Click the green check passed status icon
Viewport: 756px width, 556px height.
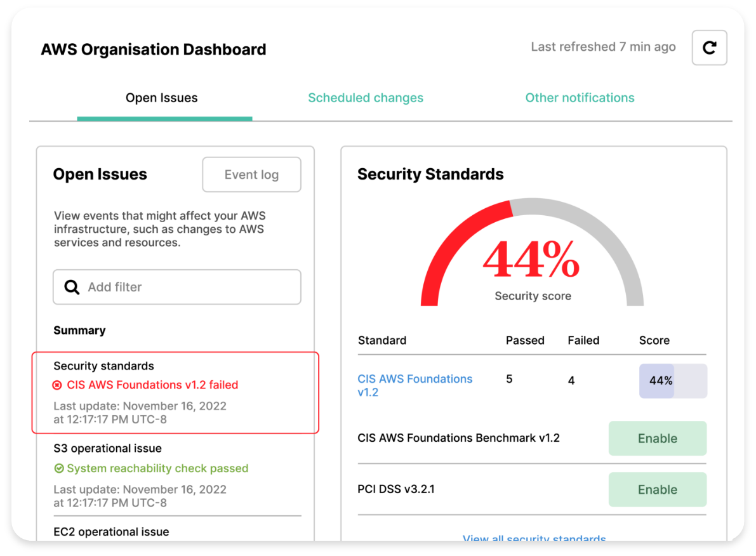59,468
